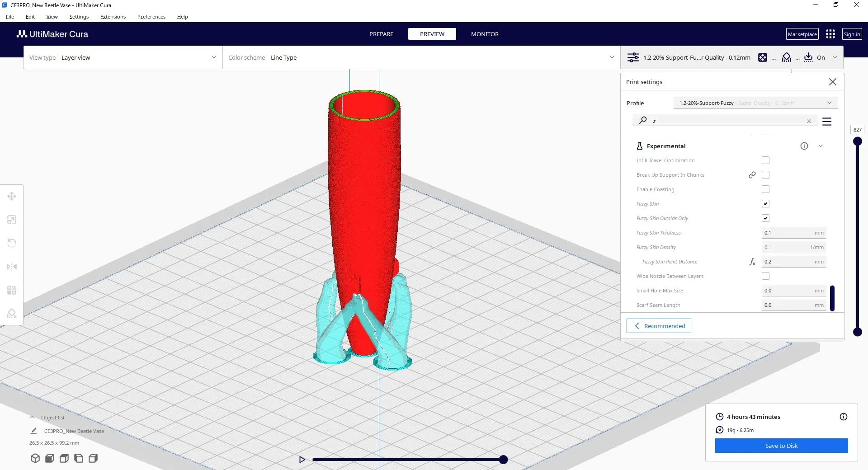
Task: Switch to top view icon
Action: click(x=64, y=458)
